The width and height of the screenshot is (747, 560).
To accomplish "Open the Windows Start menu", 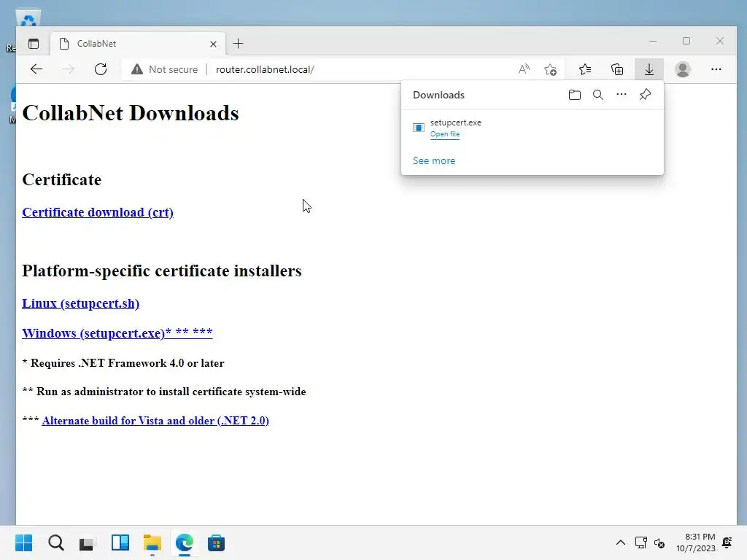I will [24, 542].
